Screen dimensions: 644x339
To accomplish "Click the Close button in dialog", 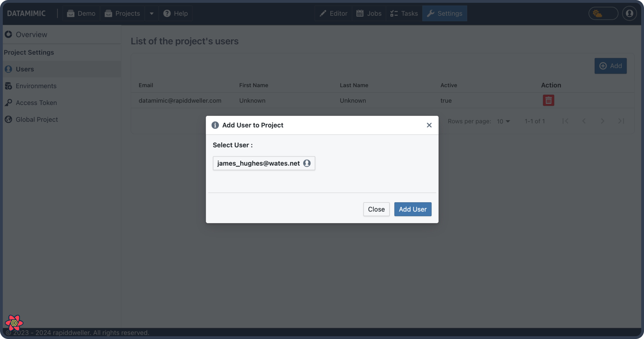I will pyautogui.click(x=376, y=209).
